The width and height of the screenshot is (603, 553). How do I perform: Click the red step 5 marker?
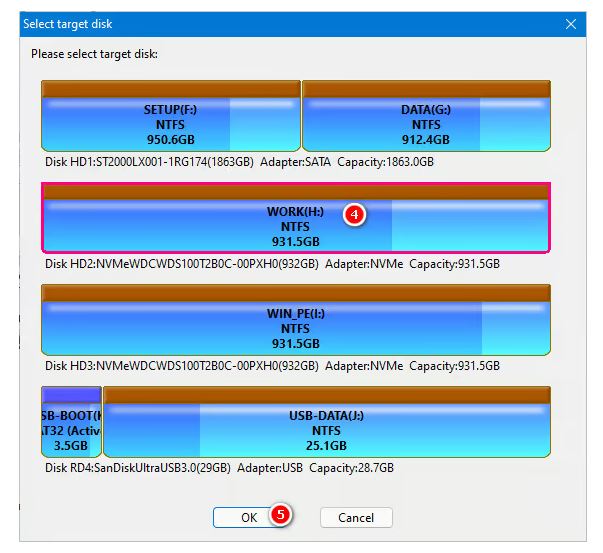281,516
